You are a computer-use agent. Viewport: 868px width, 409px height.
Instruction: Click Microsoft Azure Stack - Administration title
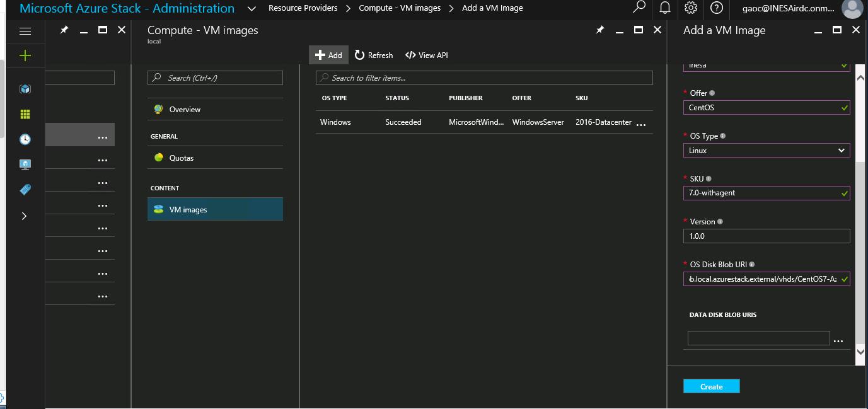127,9
